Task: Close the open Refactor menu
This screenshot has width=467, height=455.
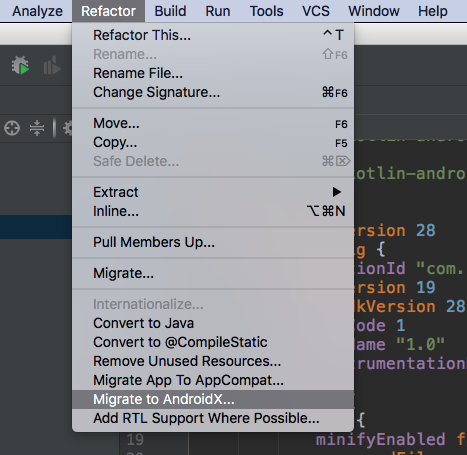Action: (108, 11)
